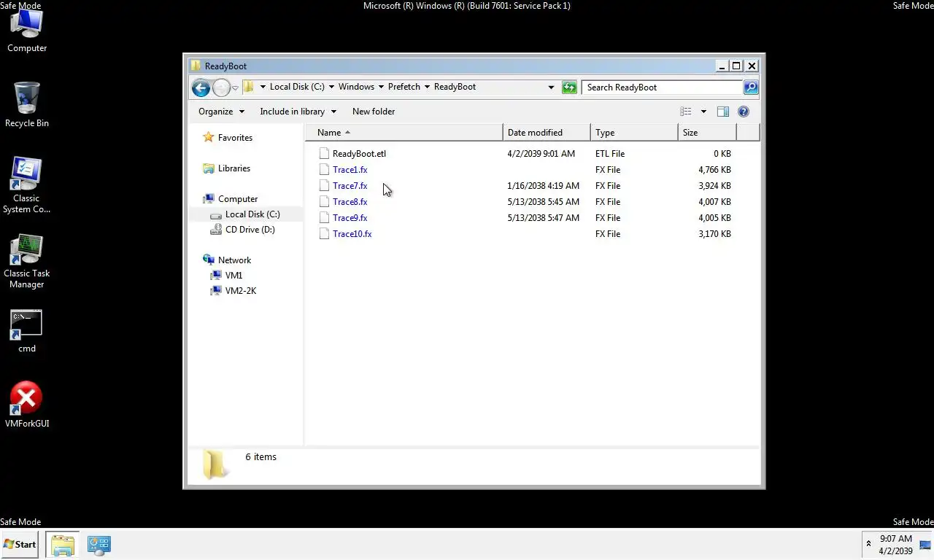Image resolution: width=934 pixels, height=560 pixels.
Task: Select the cmd desktop shortcut
Action: point(27,332)
